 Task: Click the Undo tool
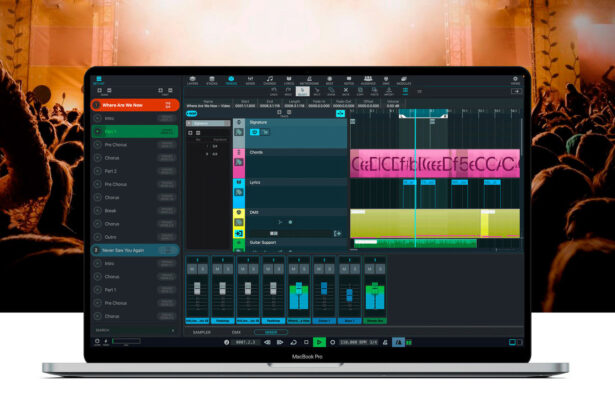[274, 92]
